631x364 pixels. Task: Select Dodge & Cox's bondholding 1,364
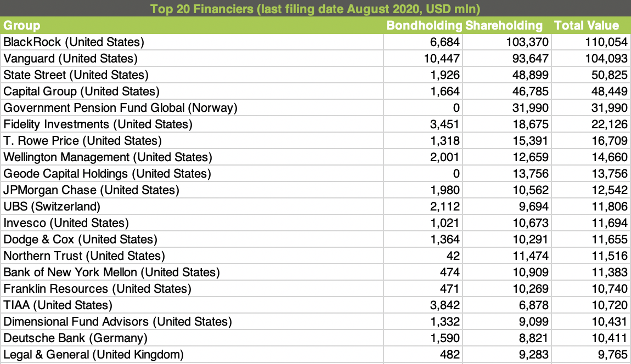pos(424,240)
